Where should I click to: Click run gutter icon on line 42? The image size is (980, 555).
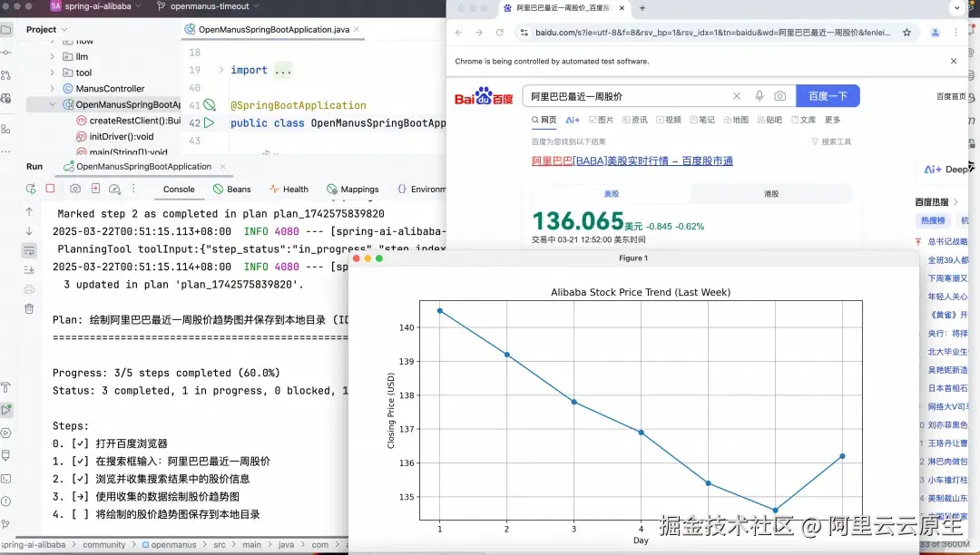(x=210, y=123)
